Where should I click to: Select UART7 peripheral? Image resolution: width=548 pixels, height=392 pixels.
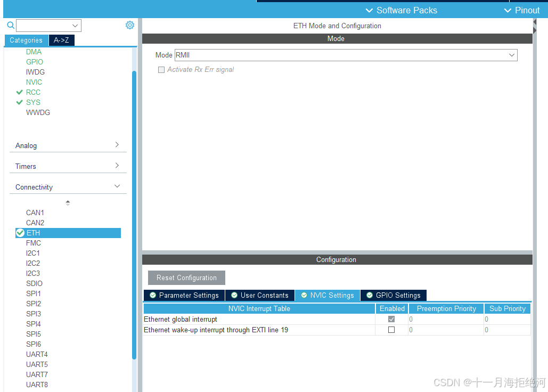tap(37, 374)
